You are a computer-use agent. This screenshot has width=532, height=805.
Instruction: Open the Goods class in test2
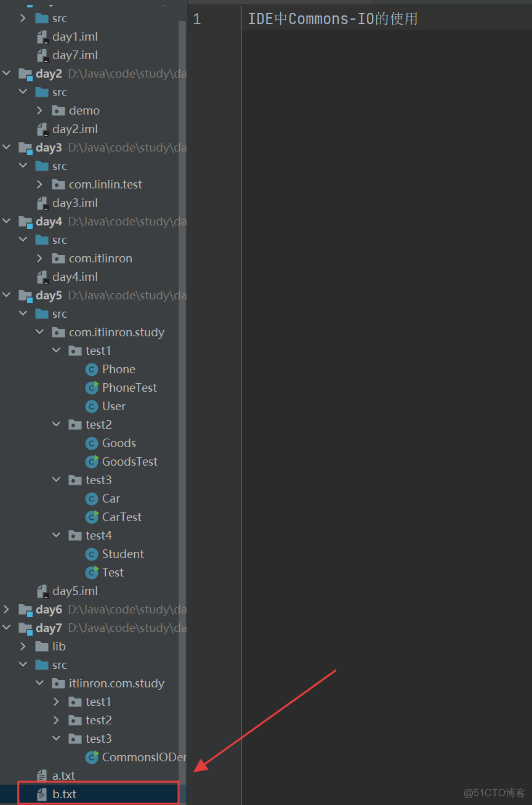pyautogui.click(x=119, y=443)
